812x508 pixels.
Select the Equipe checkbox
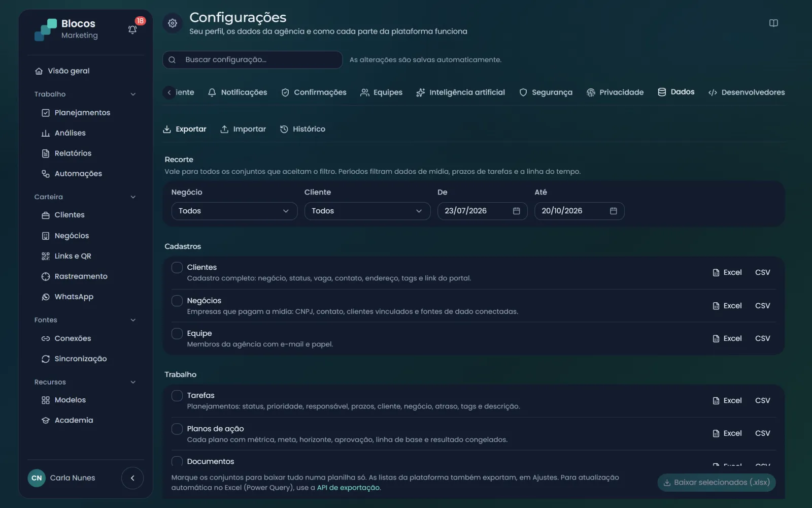click(177, 333)
